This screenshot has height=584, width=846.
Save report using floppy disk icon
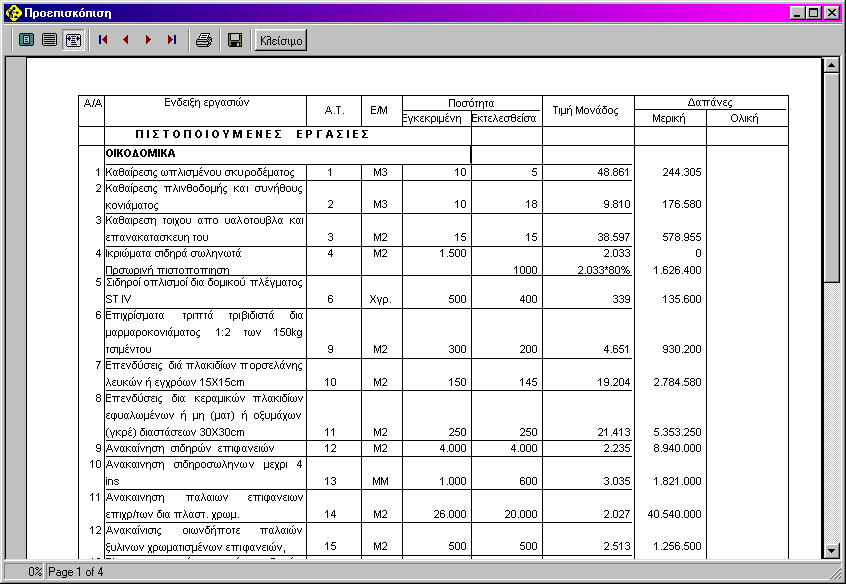pyautogui.click(x=235, y=40)
